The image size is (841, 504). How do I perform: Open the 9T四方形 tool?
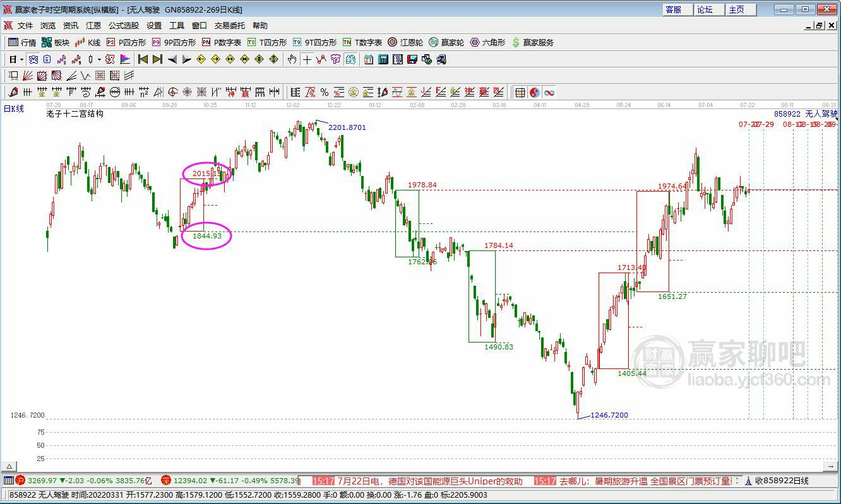pos(314,42)
